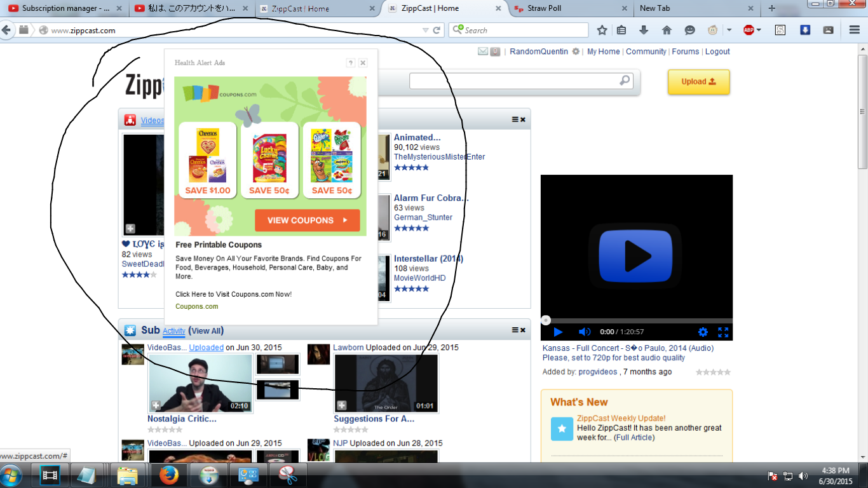
Task: Enter fullscreen on the video player
Action: 723,332
